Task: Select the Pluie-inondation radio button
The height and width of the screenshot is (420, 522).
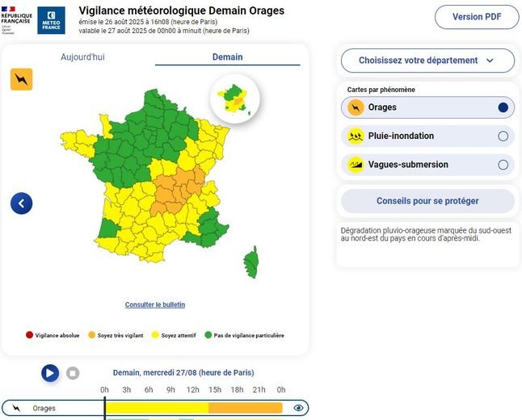Action: tap(503, 136)
